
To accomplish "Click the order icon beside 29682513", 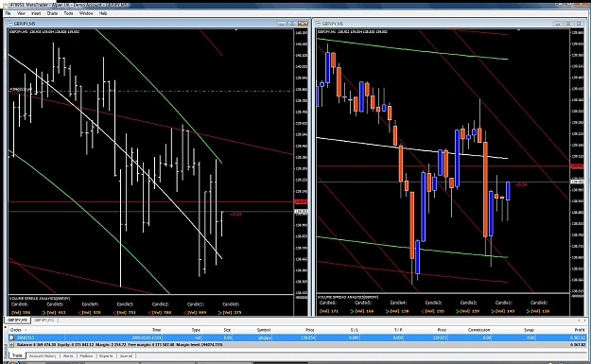I will (11, 338).
